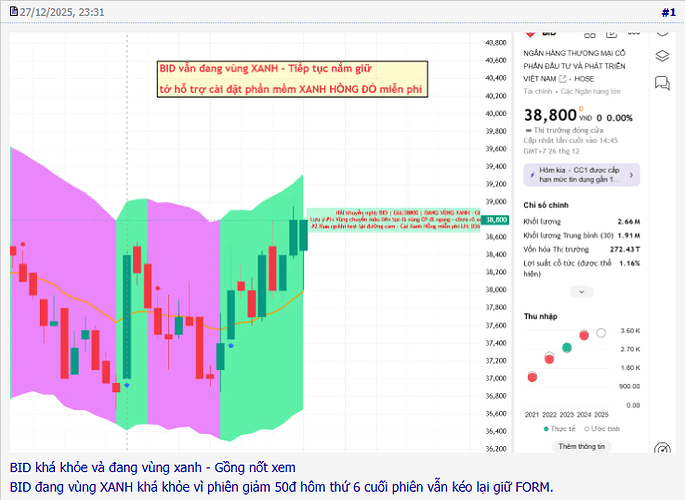Open the layers icon in the right sidebar
The height and width of the screenshot is (500, 685).
click(x=662, y=56)
